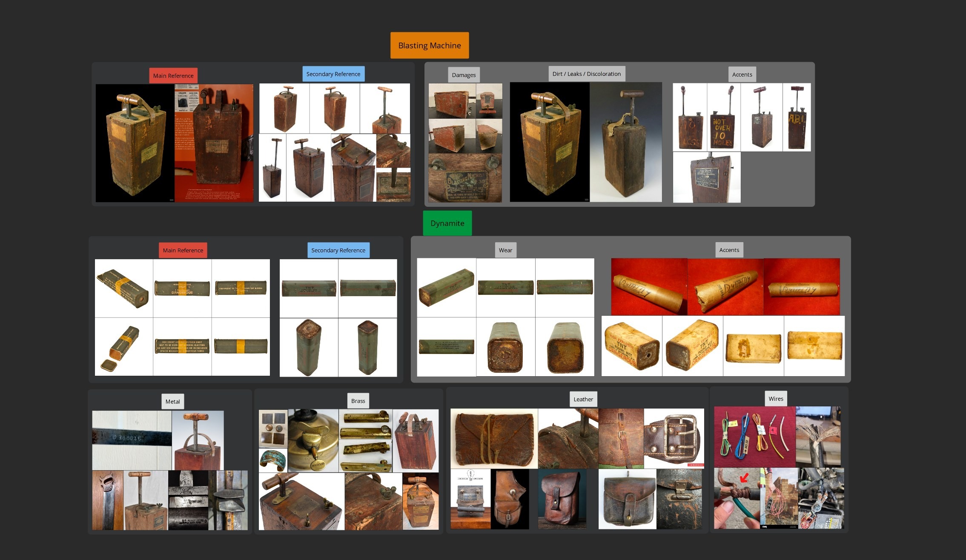Select middle dynamite stick on red background
This screenshot has height=560, width=966.
click(x=725, y=287)
